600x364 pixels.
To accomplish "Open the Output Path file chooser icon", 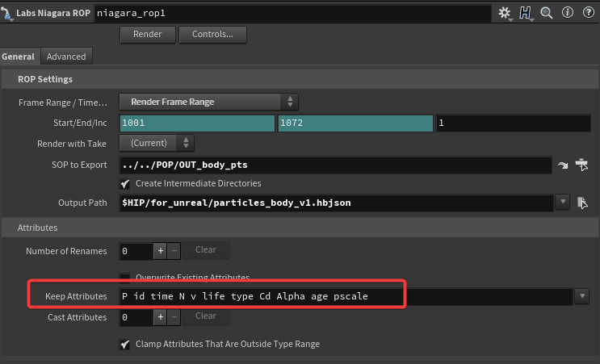I will click(x=582, y=203).
